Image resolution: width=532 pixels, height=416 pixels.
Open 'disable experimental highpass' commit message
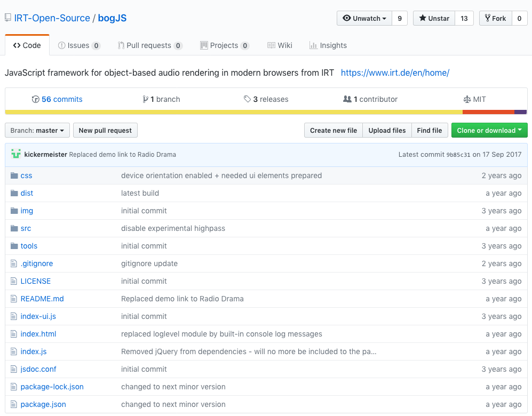(x=173, y=228)
